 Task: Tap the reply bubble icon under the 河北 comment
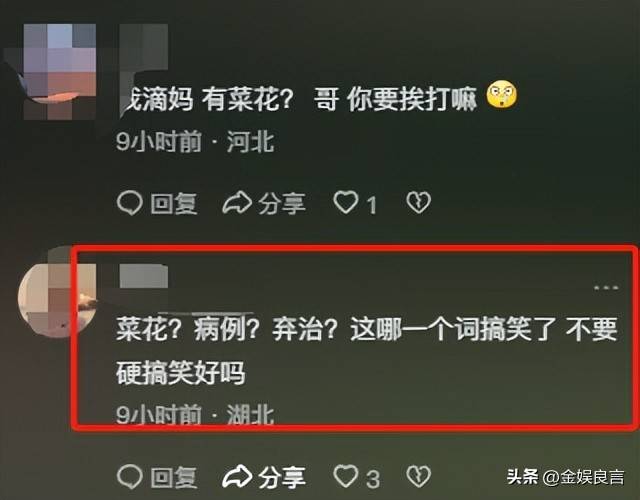click(129, 203)
